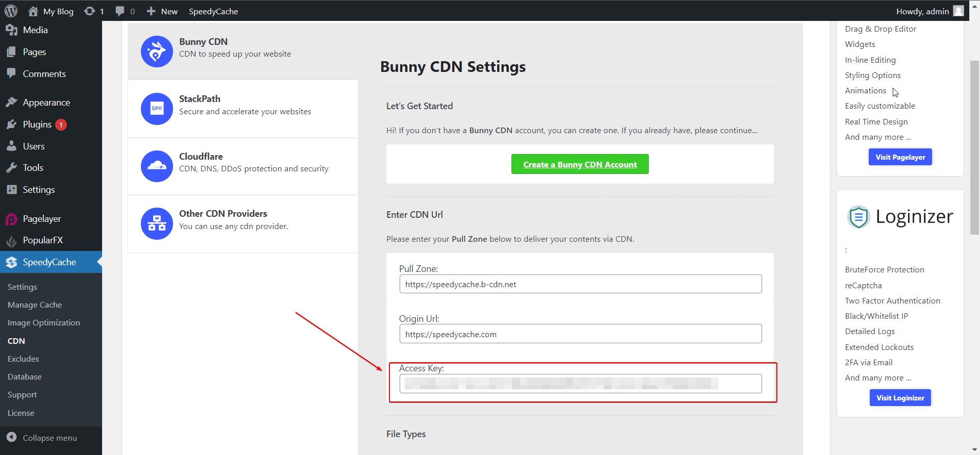The image size is (980, 455).
Task: Click the Visit Loginizer button
Action: pos(900,398)
